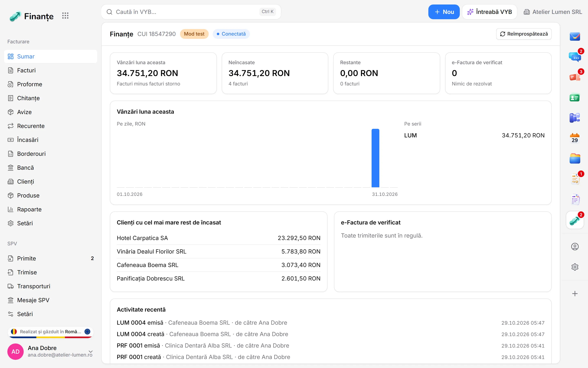
Task: Open the purple notes document app
Action: point(575,200)
